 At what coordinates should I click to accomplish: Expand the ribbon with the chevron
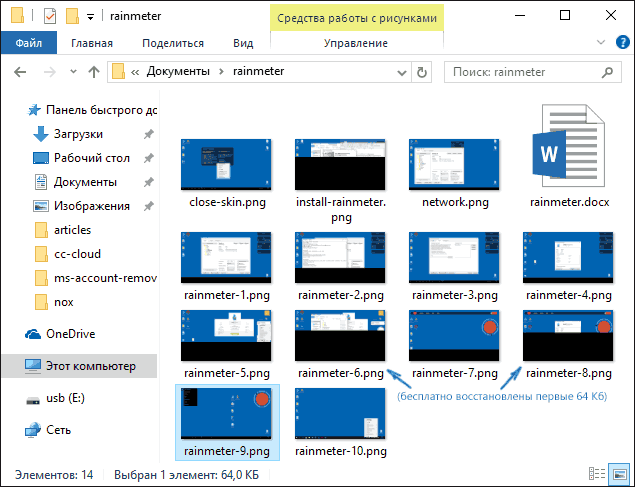click(x=601, y=42)
